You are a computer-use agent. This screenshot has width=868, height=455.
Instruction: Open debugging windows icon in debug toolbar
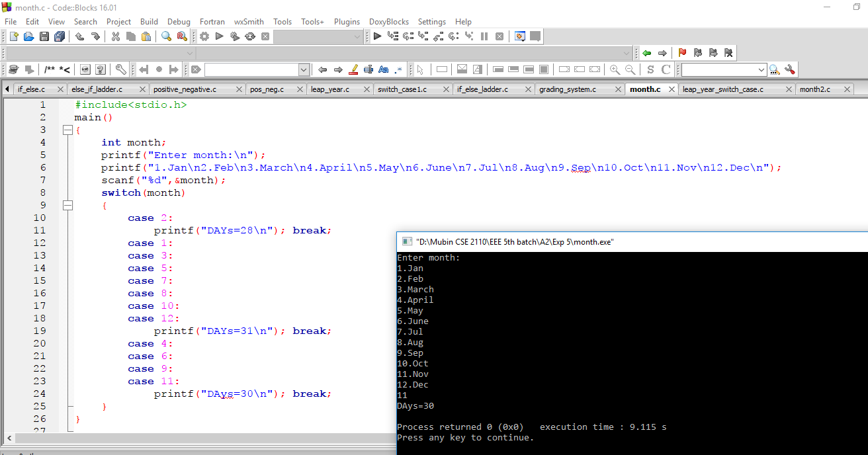click(x=520, y=36)
